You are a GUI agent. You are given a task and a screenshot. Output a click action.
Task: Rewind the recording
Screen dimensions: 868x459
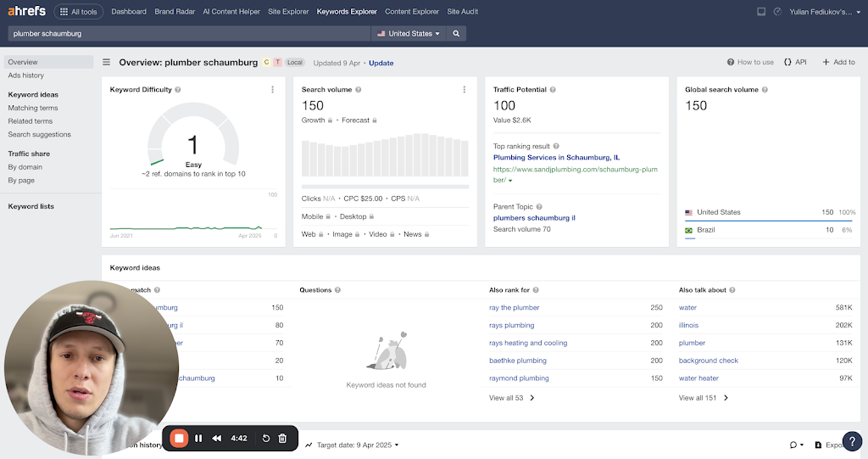click(217, 439)
